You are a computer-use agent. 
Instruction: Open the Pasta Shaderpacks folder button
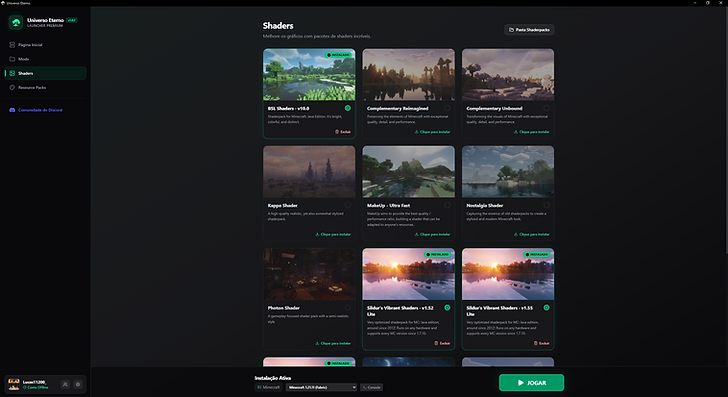pos(529,30)
